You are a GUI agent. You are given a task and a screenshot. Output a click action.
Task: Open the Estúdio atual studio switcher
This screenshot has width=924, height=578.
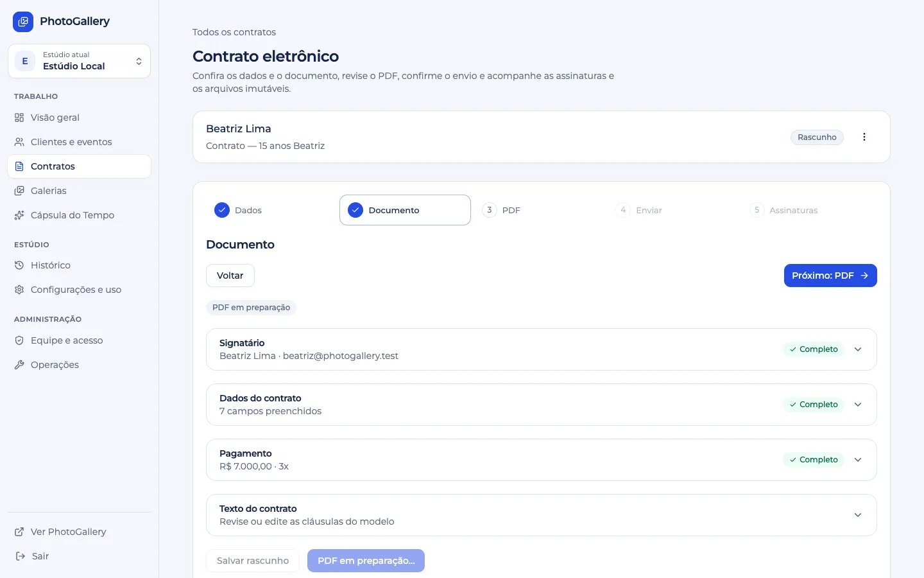79,61
